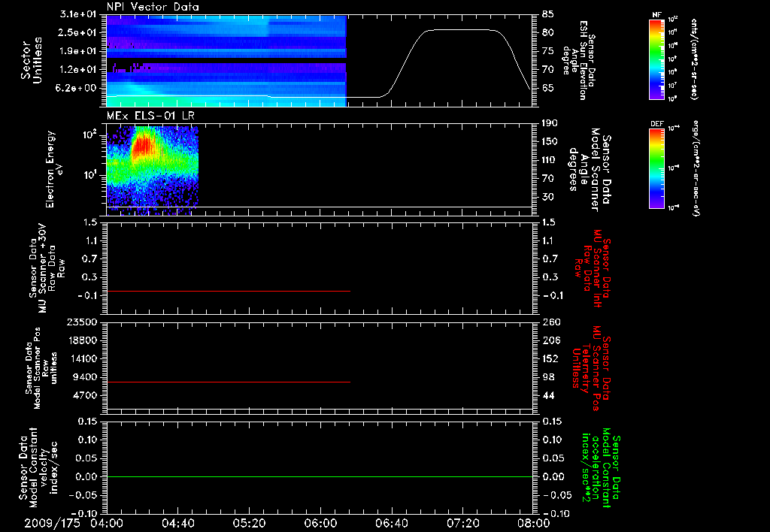The width and height of the screenshot is (770, 532).
Task: Click the NF color scale bar
Action: click(x=657, y=59)
